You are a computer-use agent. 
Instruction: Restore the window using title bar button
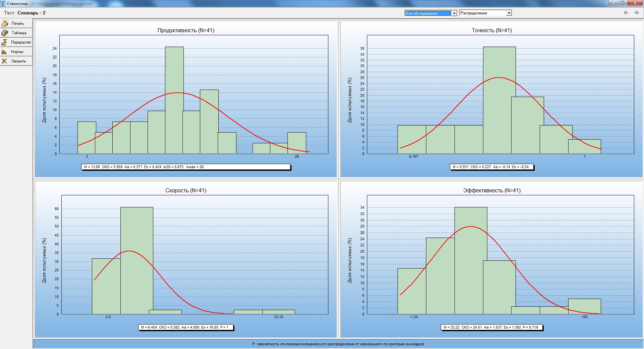(622, 3)
